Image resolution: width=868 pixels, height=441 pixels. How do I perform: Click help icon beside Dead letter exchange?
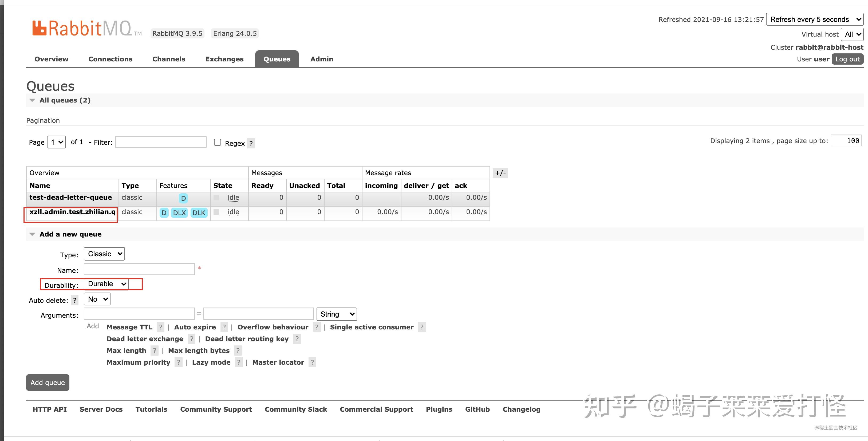[x=191, y=339]
